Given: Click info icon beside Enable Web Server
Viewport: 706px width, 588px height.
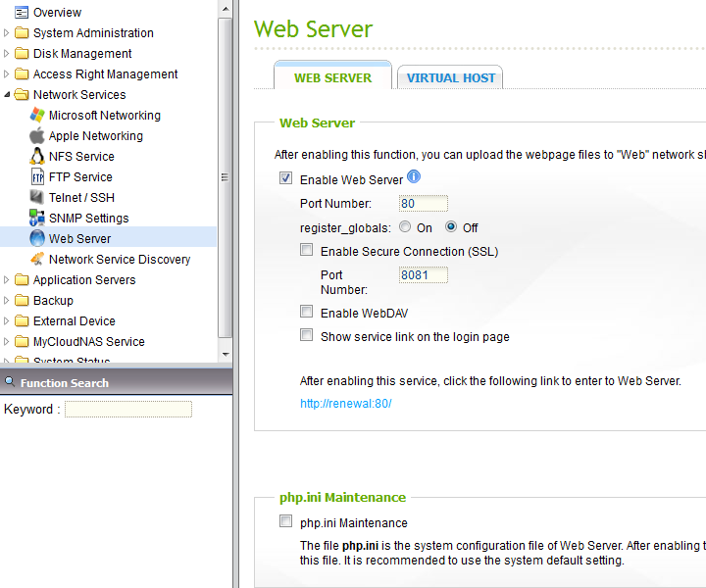Looking at the screenshot, I should click(x=414, y=177).
